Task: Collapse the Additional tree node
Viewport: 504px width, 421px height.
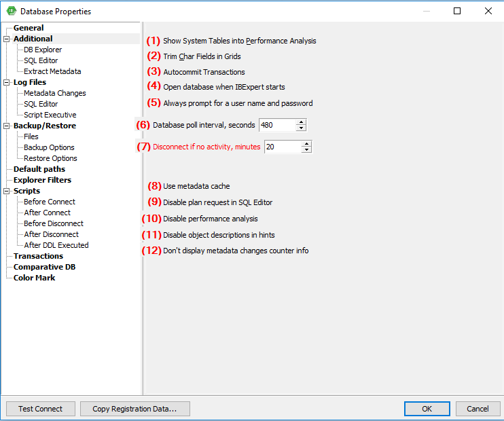Action: click(6, 39)
